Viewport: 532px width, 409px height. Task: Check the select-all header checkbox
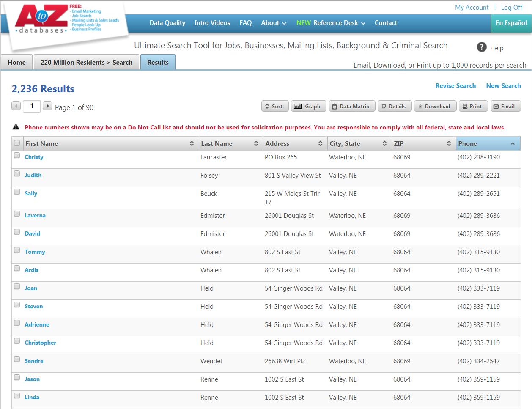17,143
